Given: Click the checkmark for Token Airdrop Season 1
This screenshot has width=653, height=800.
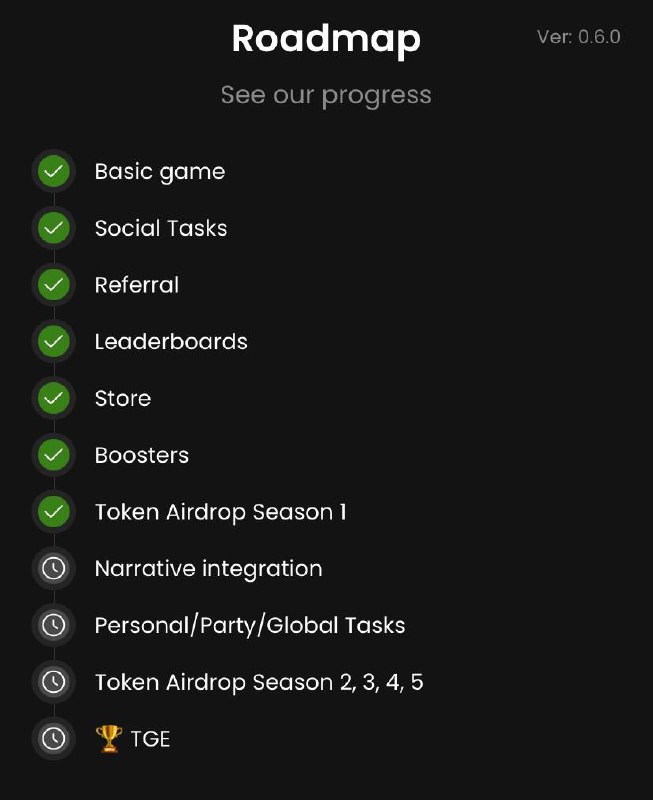Looking at the screenshot, I should 54,511.
